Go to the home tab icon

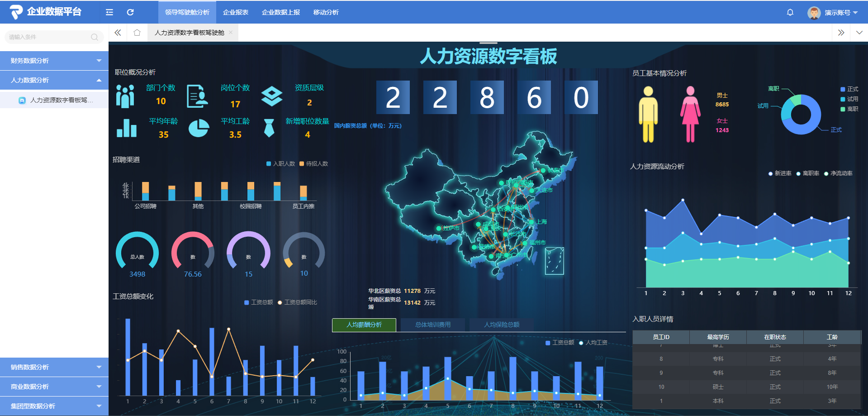coord(137,33)
